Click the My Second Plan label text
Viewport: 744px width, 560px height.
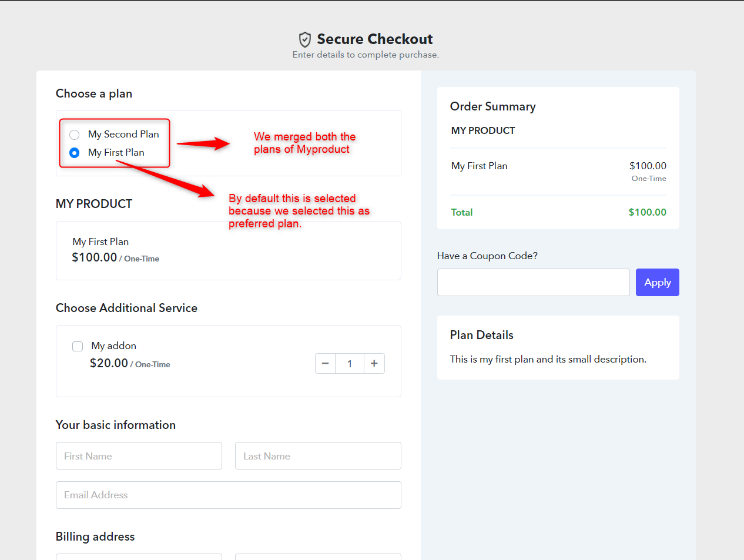point(123,135)
